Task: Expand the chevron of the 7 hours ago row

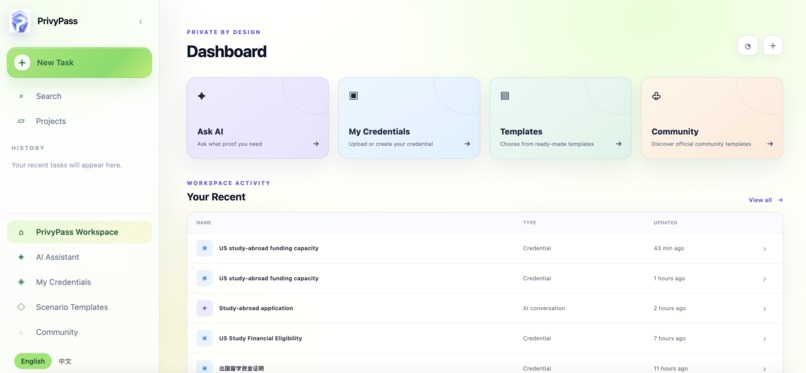Action: 764,339
